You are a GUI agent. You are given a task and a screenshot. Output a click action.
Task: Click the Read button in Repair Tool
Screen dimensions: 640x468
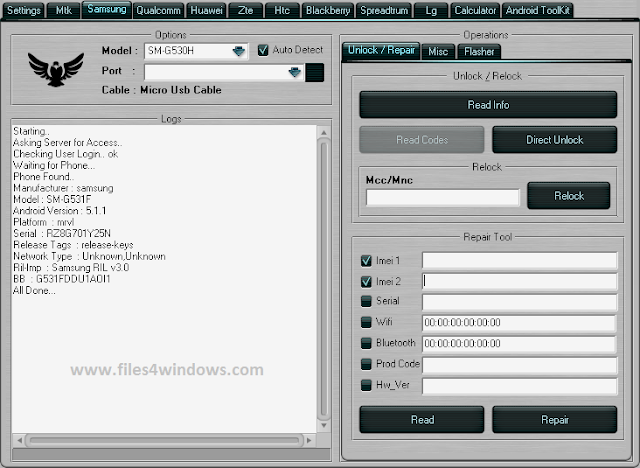[422, 419]
